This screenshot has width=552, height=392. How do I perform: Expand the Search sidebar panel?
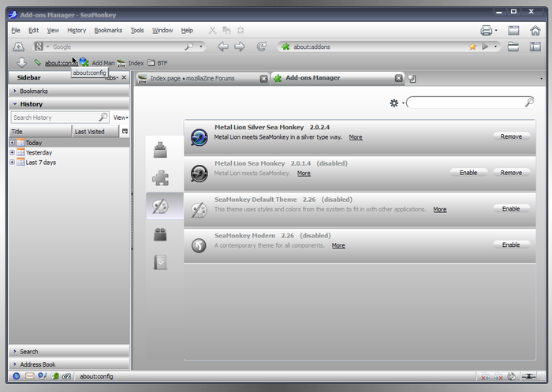[69, 352]
